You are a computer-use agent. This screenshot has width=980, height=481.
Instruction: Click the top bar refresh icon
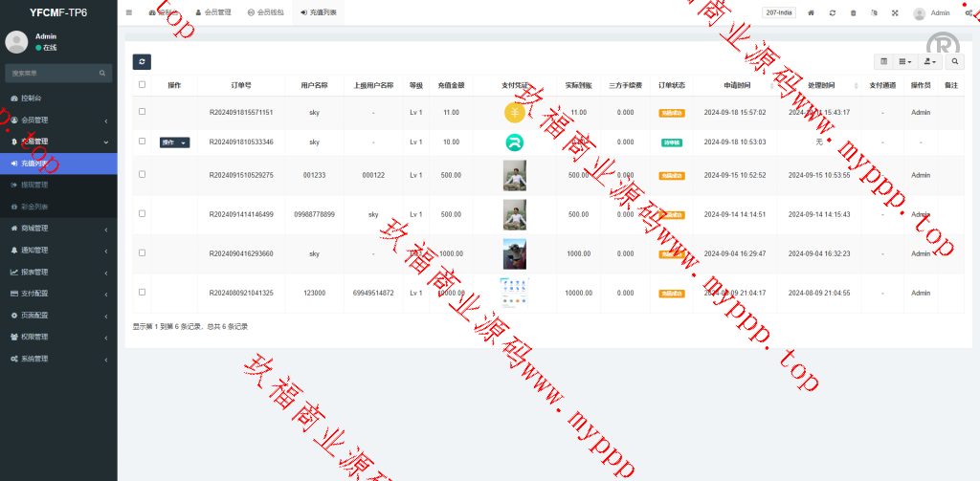(x=832, y=13)
